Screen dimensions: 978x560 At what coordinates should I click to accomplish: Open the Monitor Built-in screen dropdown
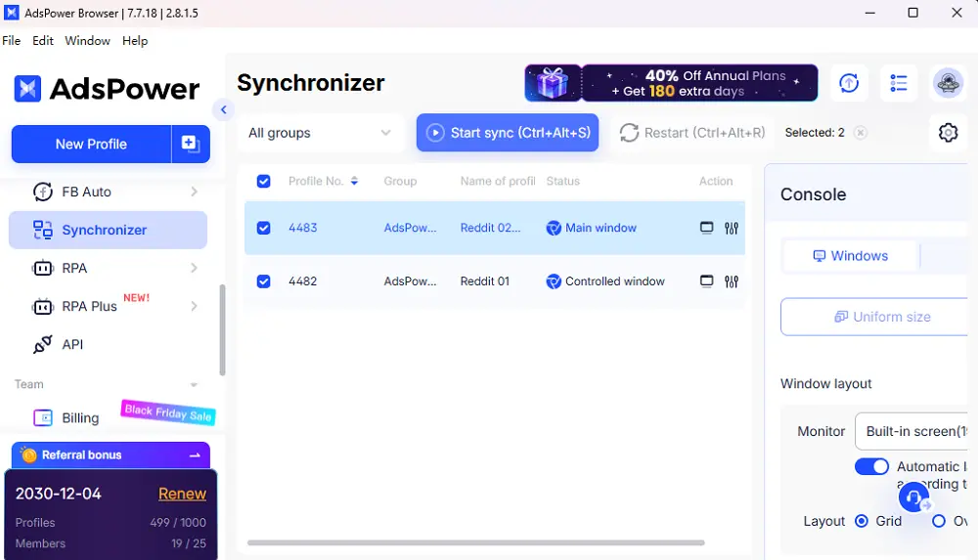[911, 431]
